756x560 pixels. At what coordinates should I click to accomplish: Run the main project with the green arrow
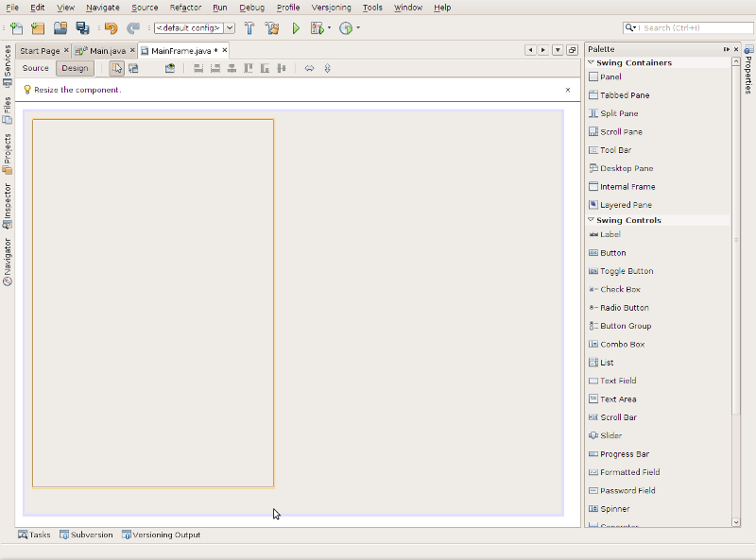tap(296, 28)
